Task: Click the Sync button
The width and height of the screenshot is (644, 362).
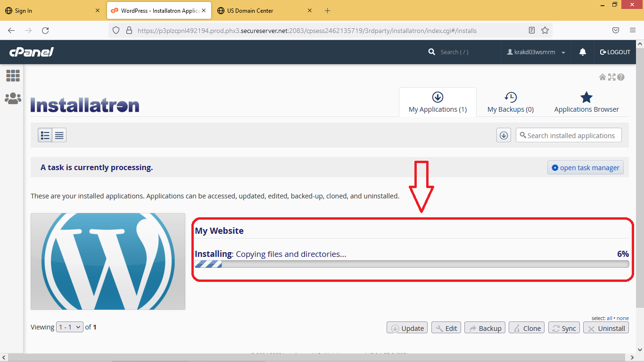Action: click(564, 328)
